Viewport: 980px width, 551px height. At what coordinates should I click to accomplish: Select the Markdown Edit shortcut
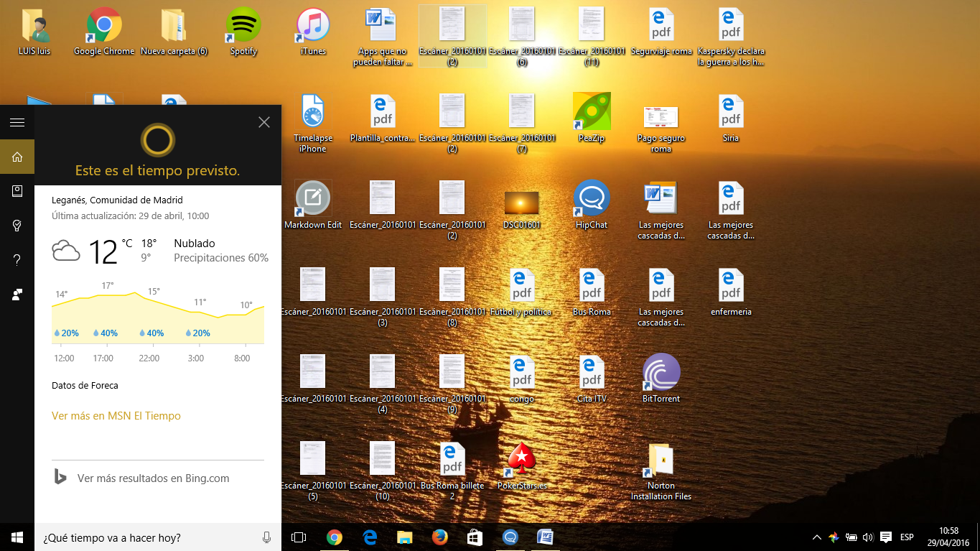click(x=313, y=205)
